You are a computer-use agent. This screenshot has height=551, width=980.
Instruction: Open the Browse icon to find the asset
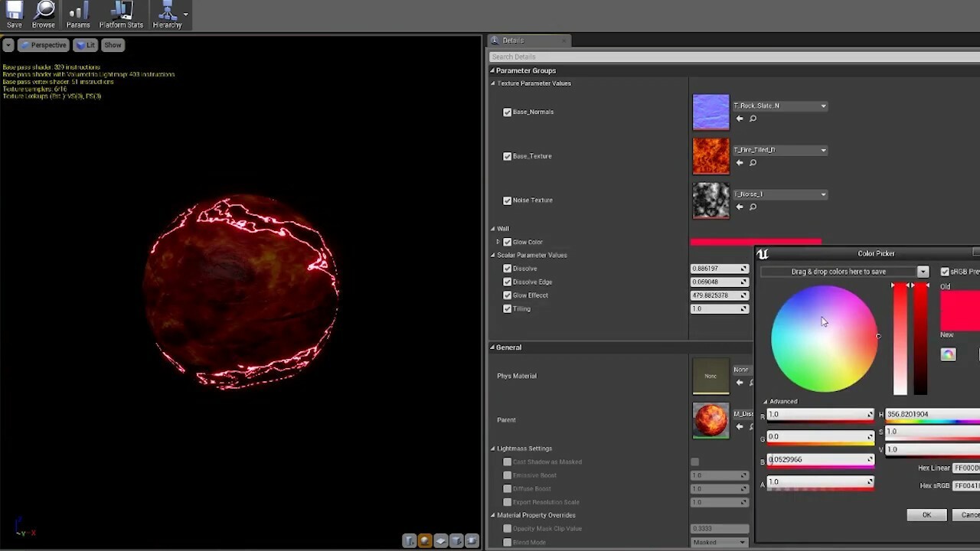[x=44, y=14]
